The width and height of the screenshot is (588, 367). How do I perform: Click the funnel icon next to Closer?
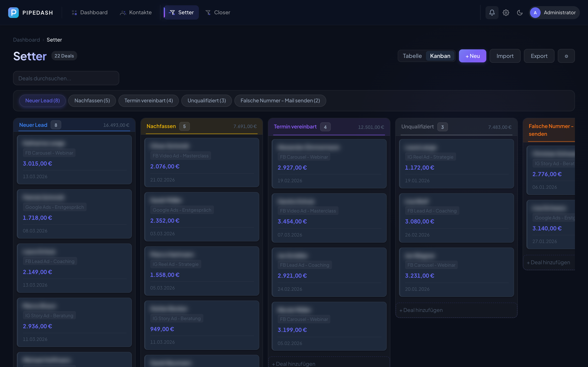tap(208, 12)
